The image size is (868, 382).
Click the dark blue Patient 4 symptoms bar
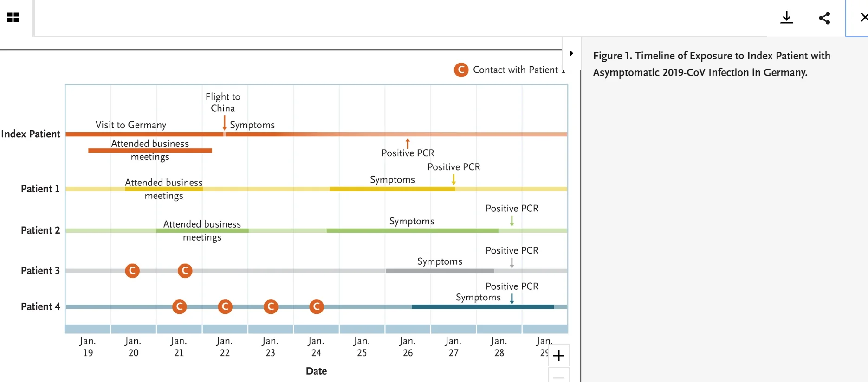(482, 307)
